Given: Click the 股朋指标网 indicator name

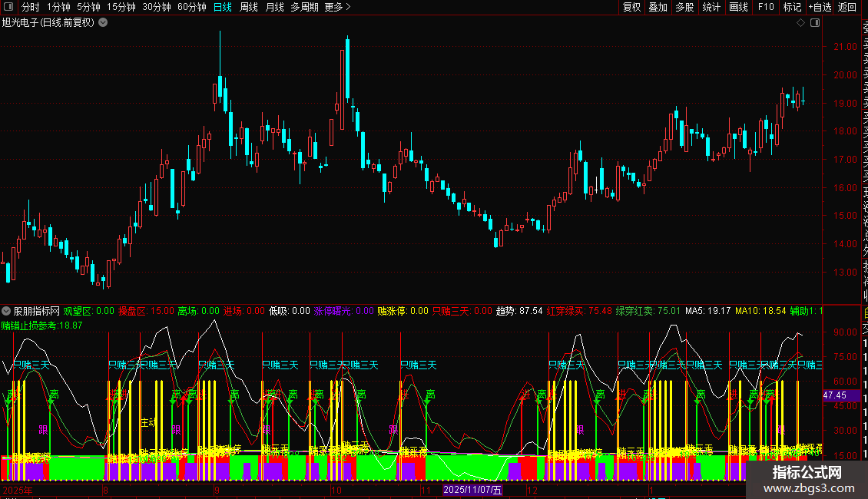Looking at the screenshot, I should click(x=36, y=311).
